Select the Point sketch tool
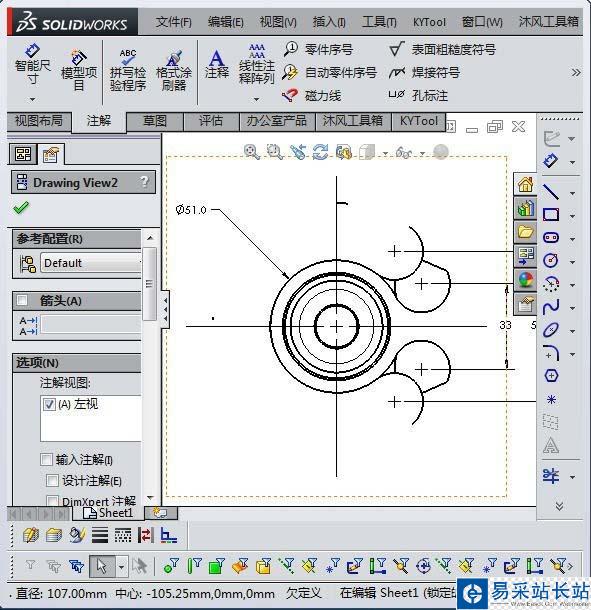Screen dimensions: 591x610 551,399
